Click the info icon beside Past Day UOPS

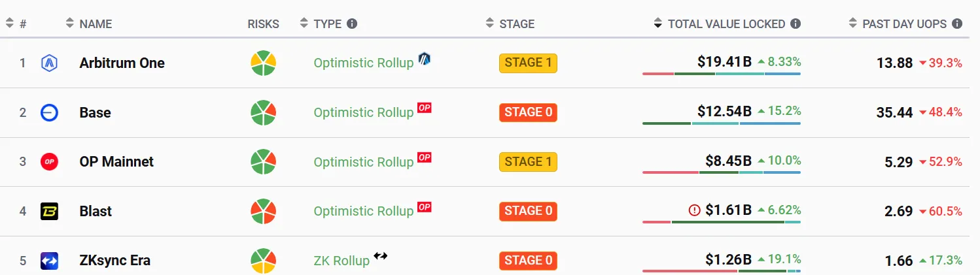(957, 24)
